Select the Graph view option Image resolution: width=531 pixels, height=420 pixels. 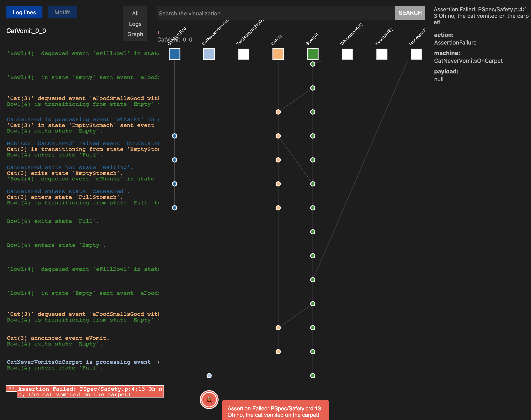(x=135, y=34)
